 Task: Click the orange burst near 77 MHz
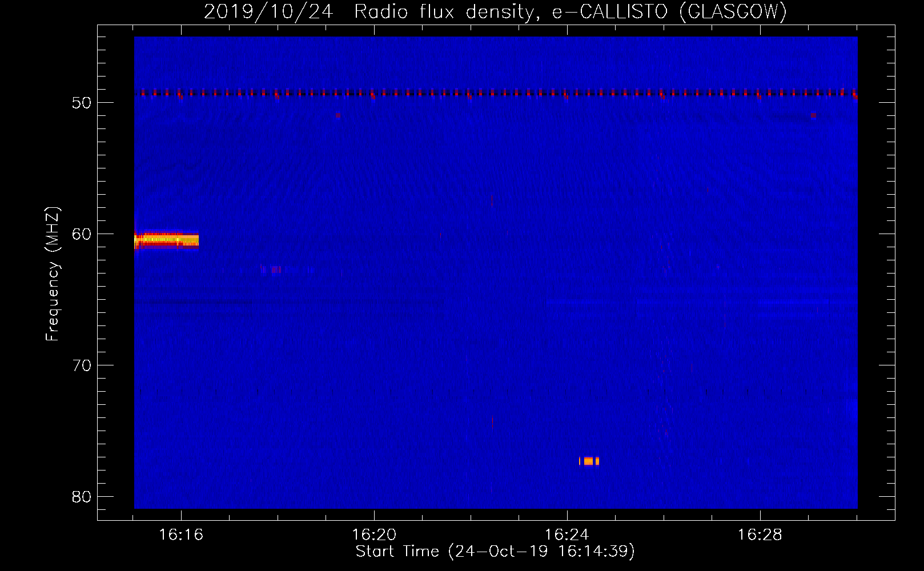(589, 461)
